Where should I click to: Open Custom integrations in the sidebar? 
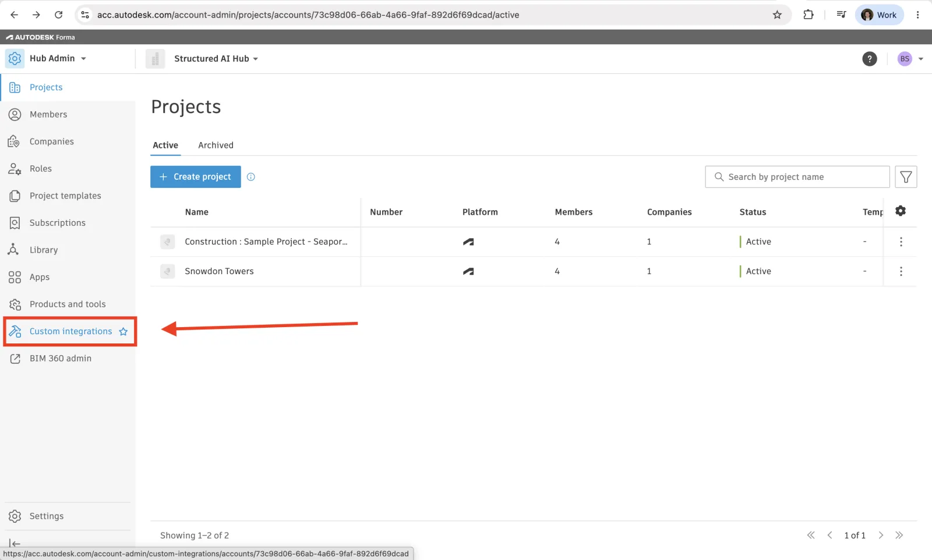pos(70,331)
